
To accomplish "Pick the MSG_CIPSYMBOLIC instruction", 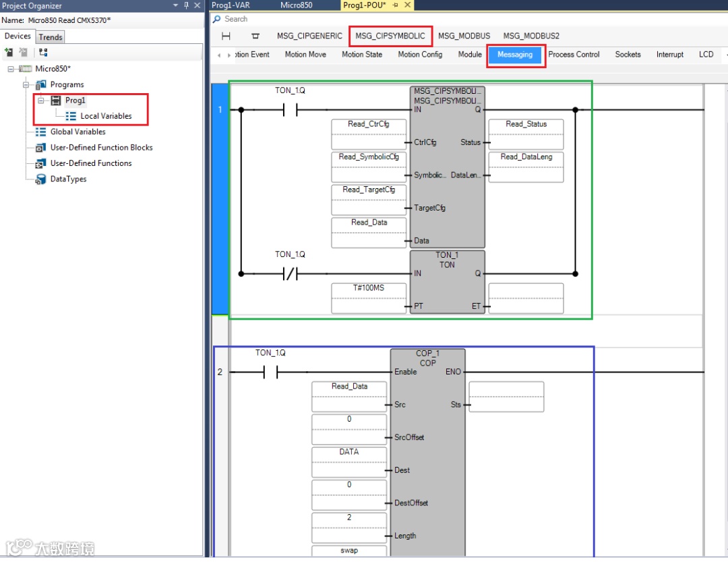I will point(390,36).
